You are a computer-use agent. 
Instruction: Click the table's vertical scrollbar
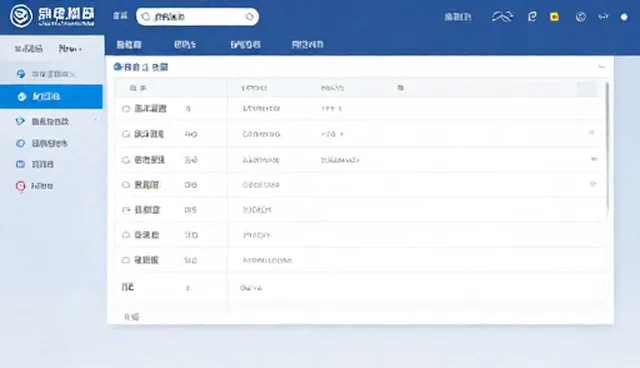pyautogui.click(x=607, y=147)
